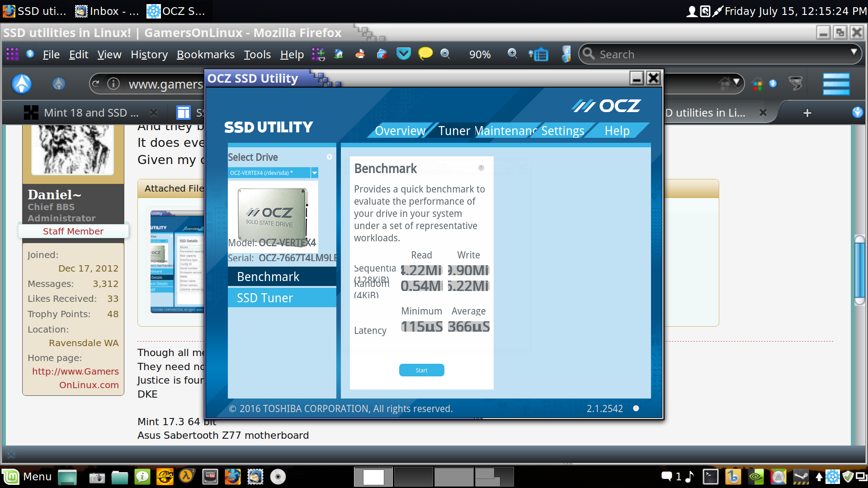Close the SSD utilities in Linux tab
The height and width of the screenshot is (488, 868).
[763, 113]
